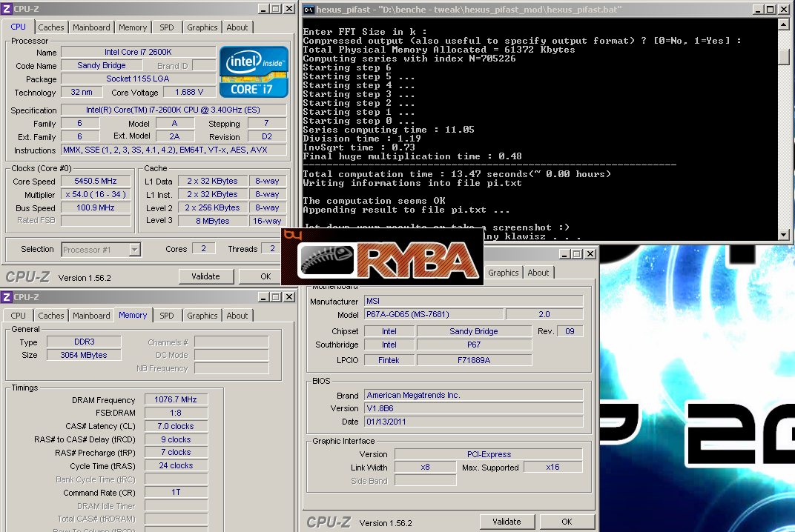Click the Package field Socket 1155 LGA
The image size is (795, 532).
pyautogui.click(x=138, y=79)
